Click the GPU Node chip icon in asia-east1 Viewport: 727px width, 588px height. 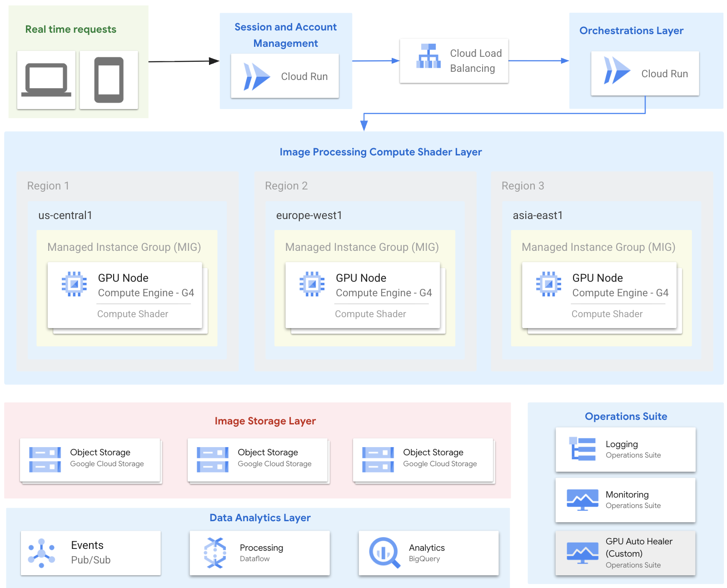(548, 284)
